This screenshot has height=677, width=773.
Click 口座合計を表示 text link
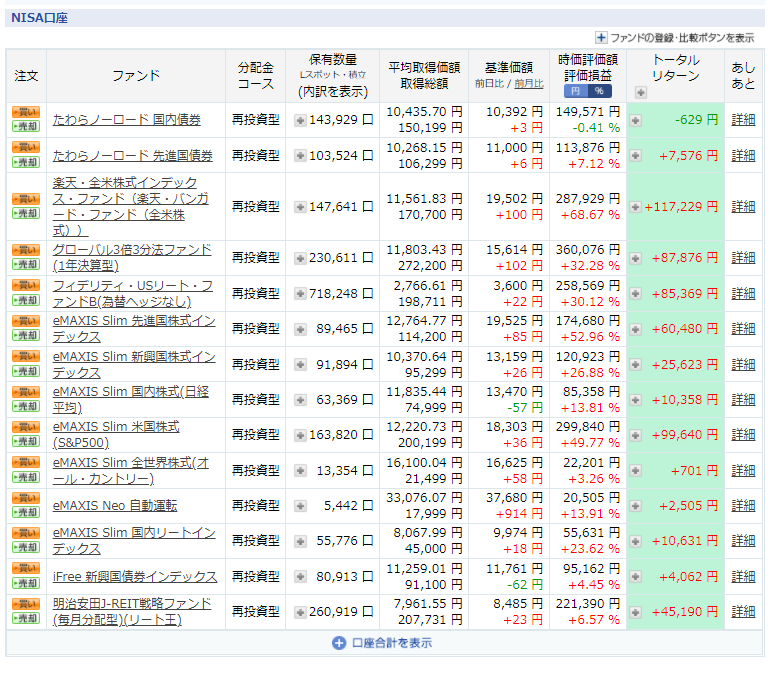pos(392,643)
